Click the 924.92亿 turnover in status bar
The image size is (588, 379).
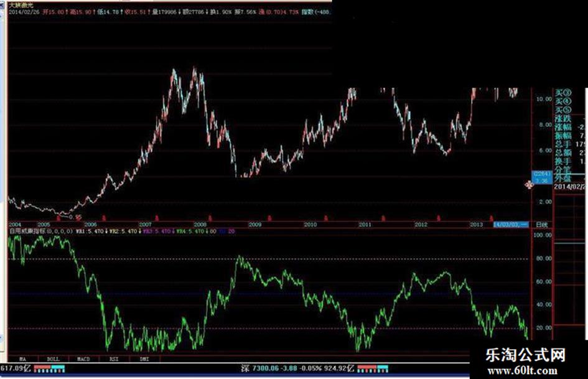click(x=338, y=368)
